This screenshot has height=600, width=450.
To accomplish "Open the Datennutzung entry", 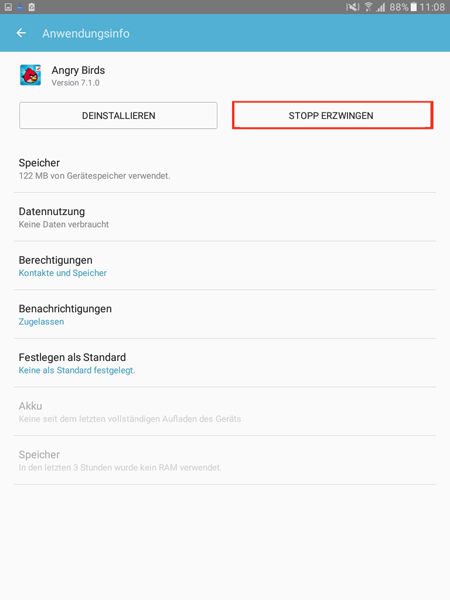I will click(225, 217).
